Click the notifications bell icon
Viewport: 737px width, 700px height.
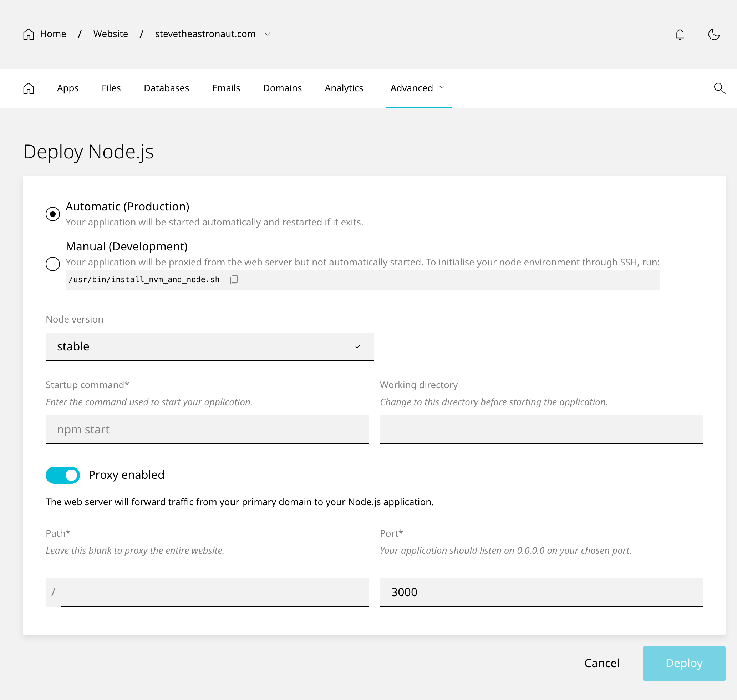point(680,34)
